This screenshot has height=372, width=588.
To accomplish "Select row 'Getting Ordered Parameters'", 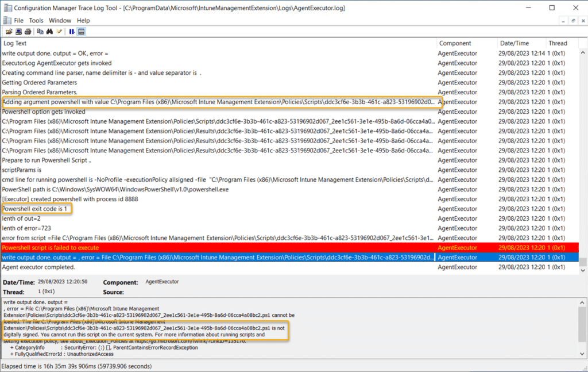I will (290, 83).
